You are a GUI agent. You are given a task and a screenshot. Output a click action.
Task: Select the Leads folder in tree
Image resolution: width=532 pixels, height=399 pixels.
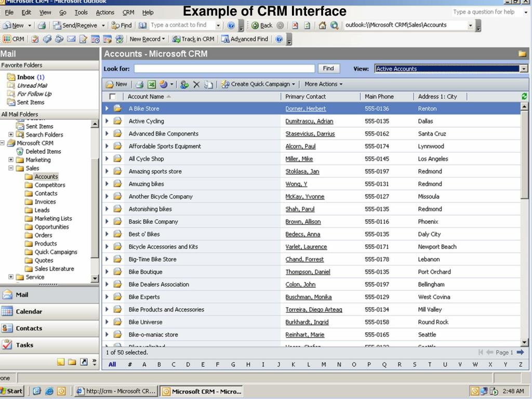(42, 210)
